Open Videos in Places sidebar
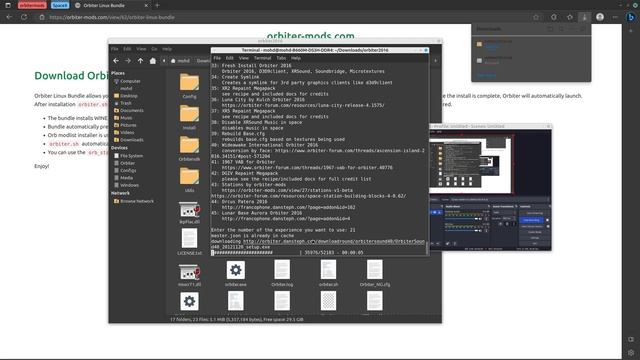The height and width of the screenshot is (360, 640). 124,133
